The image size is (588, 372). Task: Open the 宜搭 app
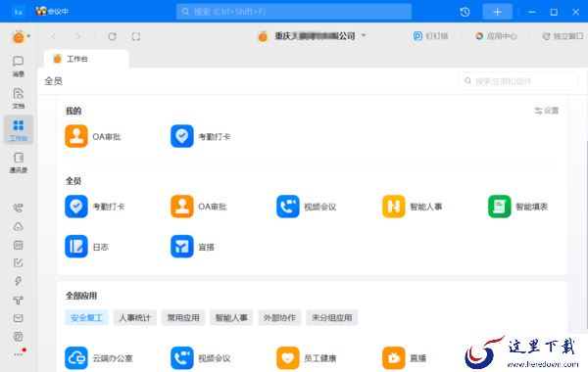(x=192, y=247)
